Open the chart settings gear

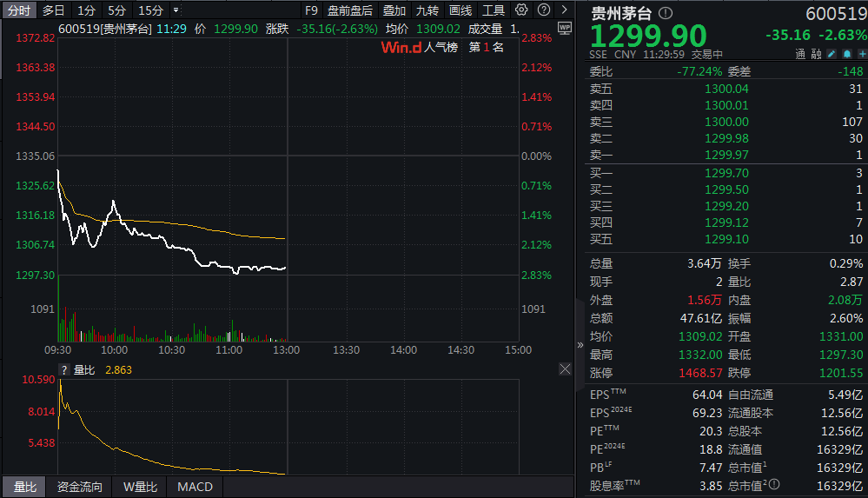(521, 10)
